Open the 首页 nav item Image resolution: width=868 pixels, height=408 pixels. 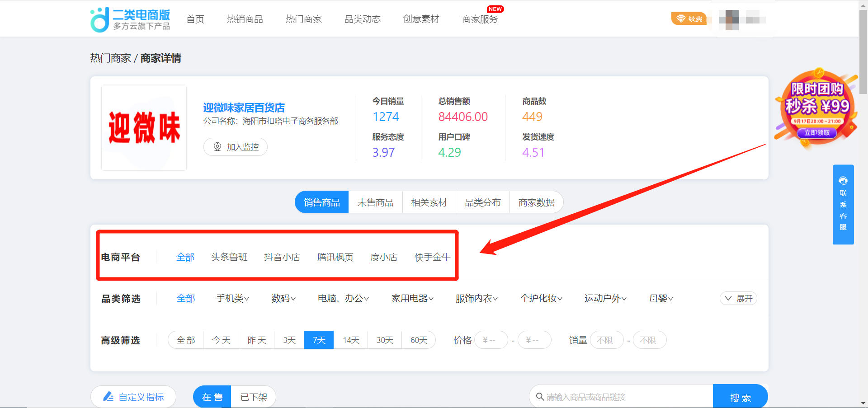(195, 19)
